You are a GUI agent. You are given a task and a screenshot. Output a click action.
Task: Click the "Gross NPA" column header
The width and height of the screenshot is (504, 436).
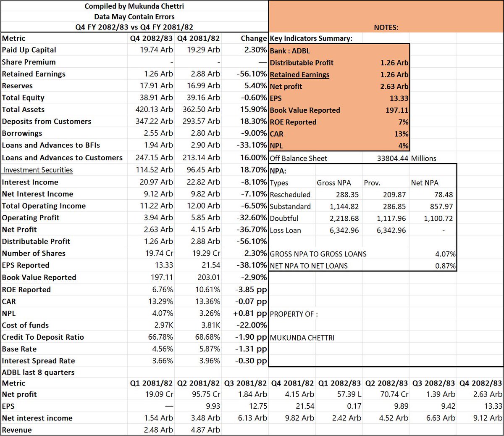click(x=334, y=183)
